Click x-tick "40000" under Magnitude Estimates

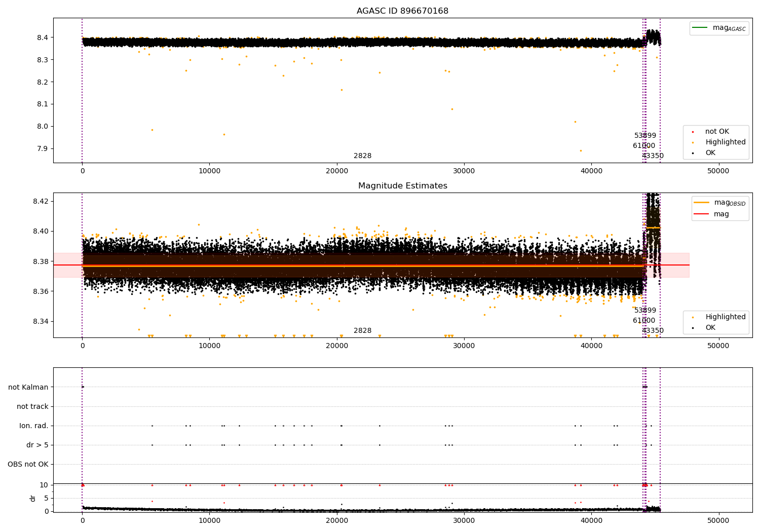[x=591, y=346]
